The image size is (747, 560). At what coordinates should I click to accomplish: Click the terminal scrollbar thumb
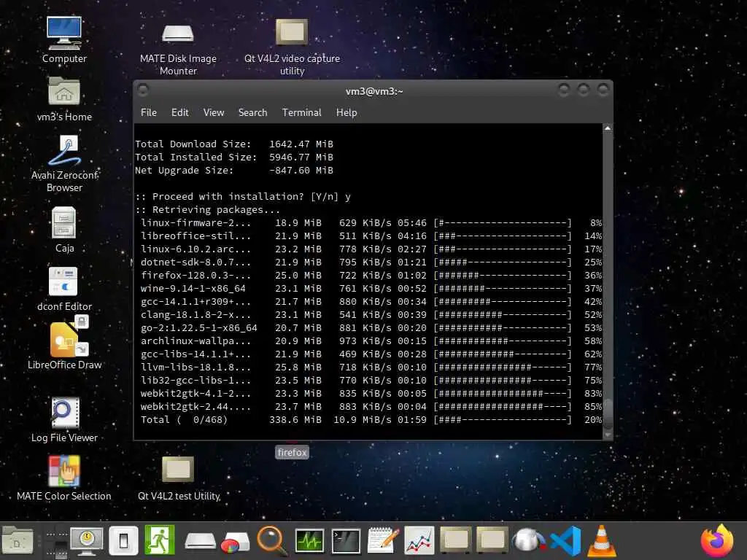(x=608, y=415)
